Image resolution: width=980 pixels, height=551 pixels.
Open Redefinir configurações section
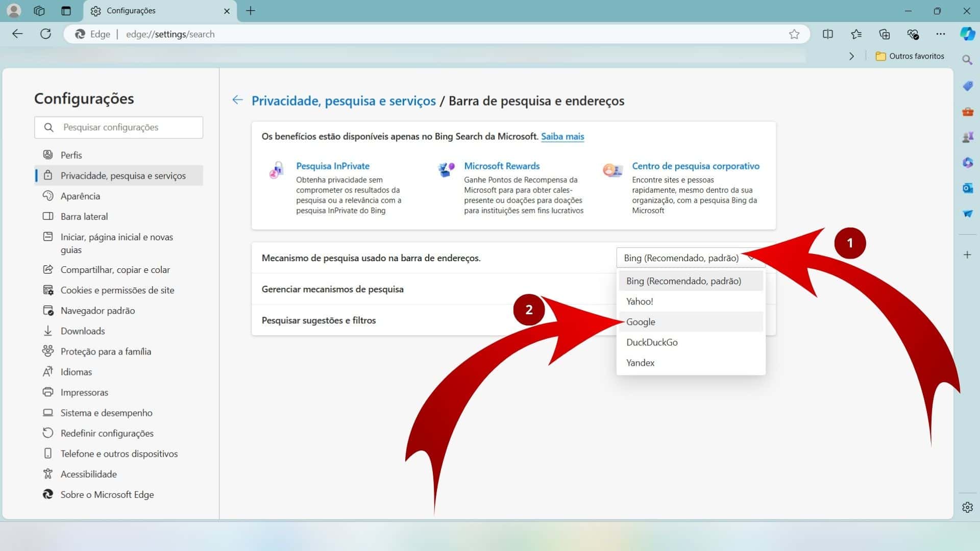click(118, 433)
